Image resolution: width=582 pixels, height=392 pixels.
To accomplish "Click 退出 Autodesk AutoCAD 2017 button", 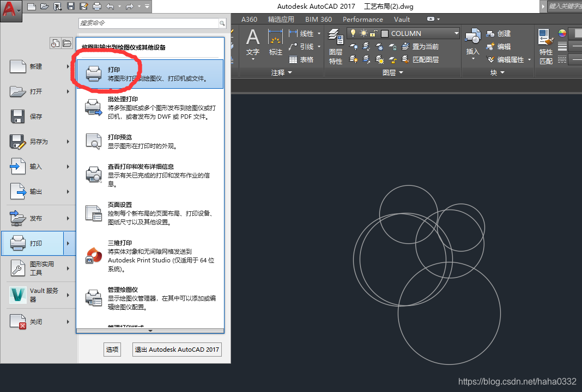I will pos(177,350).
